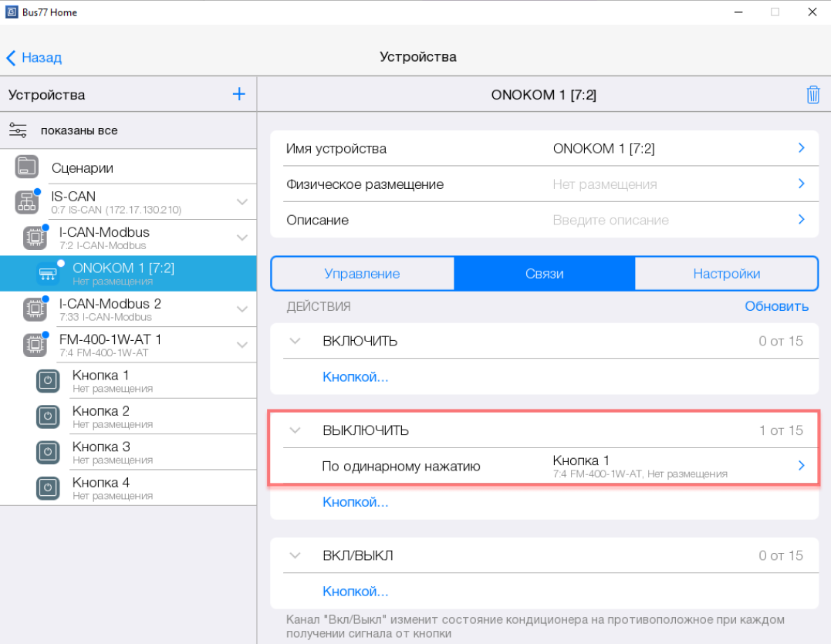Image resolution: width=831 pixels, height=644 pixels.
Task: Collapse the ВКЛ/ВЫКЛ action section
Action: [x=295, y=555]
